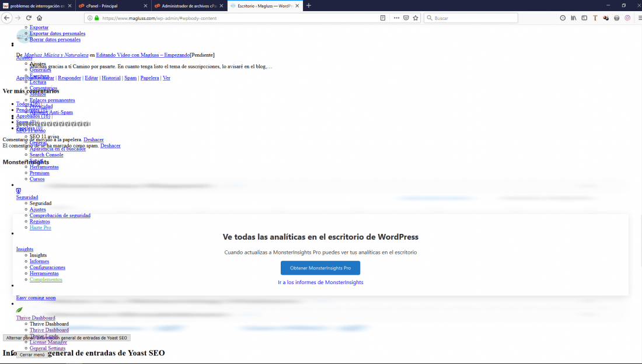The height and width of the screenshot is (364, 642).
Task: Click Responder under the comment
Action: coord(69,78)
